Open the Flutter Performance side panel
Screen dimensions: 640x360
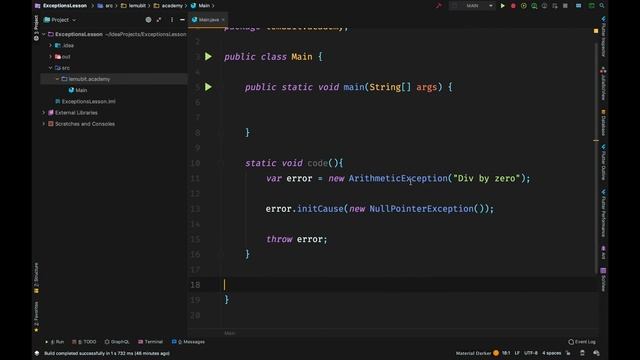coord(603,213)
